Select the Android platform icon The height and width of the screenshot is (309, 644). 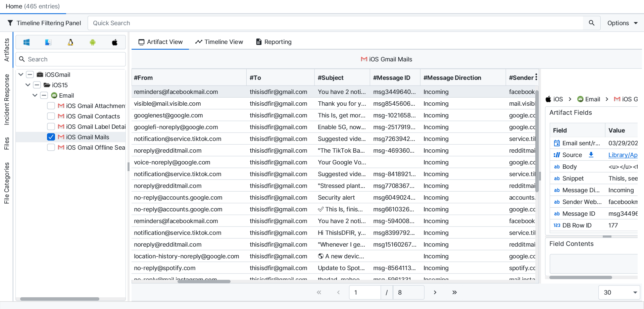93,42
